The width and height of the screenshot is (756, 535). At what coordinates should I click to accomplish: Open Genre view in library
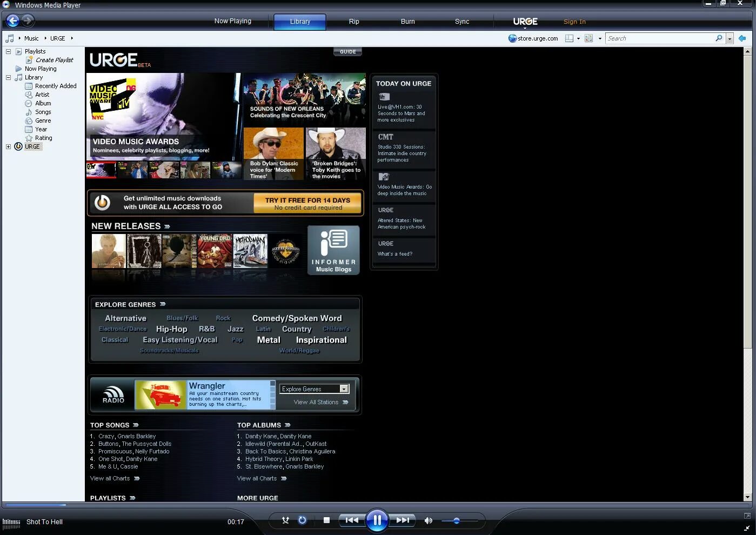pyautogui.click(x=43, y=121)
